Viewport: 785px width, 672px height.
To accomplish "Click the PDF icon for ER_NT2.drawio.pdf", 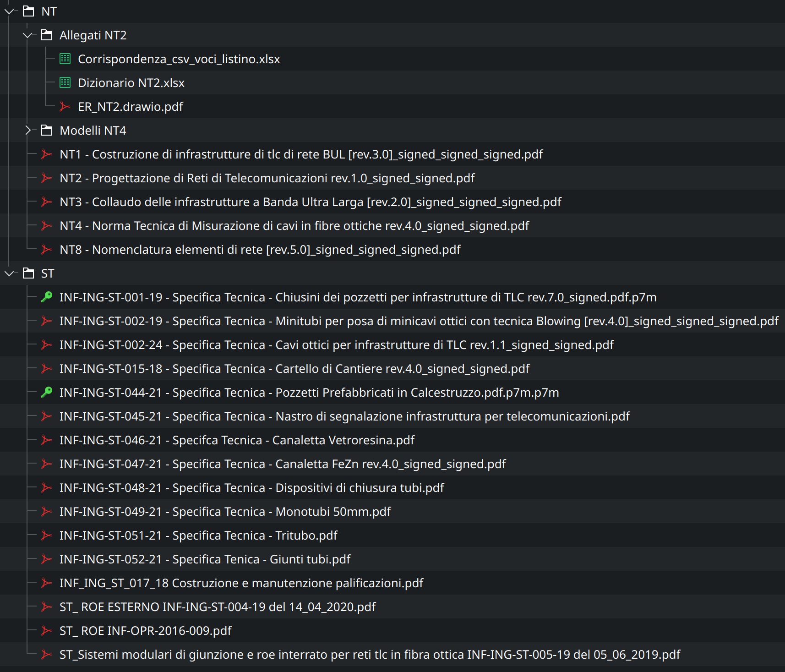I will [x=65, y=107].
